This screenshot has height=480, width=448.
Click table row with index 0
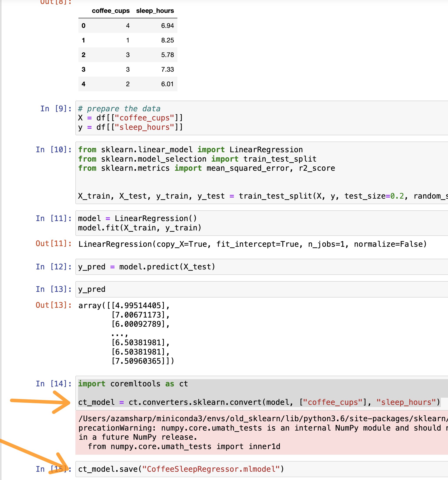tap(127, 26)
